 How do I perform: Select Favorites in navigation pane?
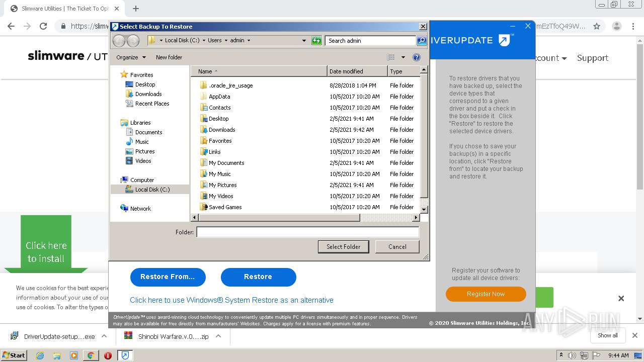(141, 75)
